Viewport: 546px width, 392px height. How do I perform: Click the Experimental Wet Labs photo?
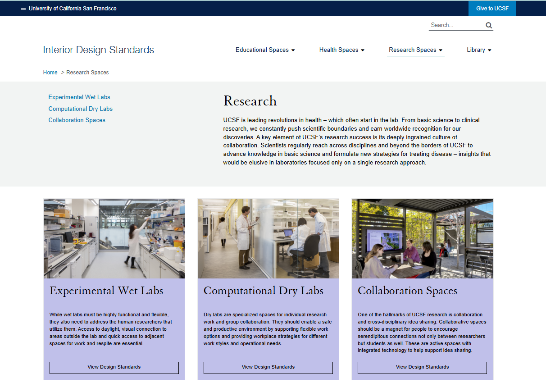point(114,238)
